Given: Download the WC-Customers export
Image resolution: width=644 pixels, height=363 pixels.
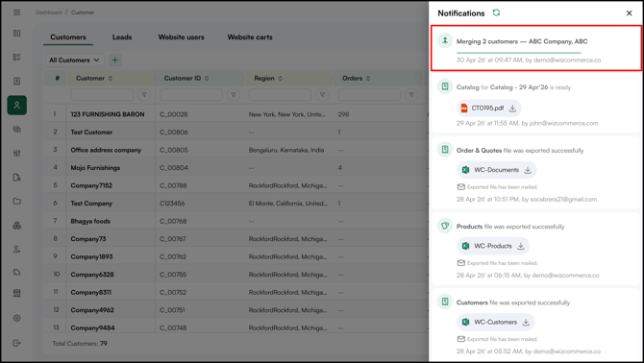Looking at the screenshot, I should pos(526,323).
